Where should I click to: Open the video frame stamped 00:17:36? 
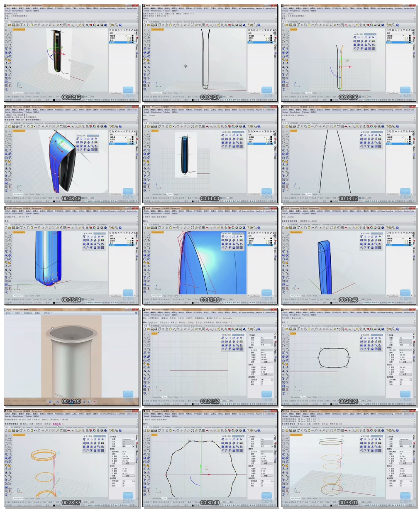click(210, 255)
